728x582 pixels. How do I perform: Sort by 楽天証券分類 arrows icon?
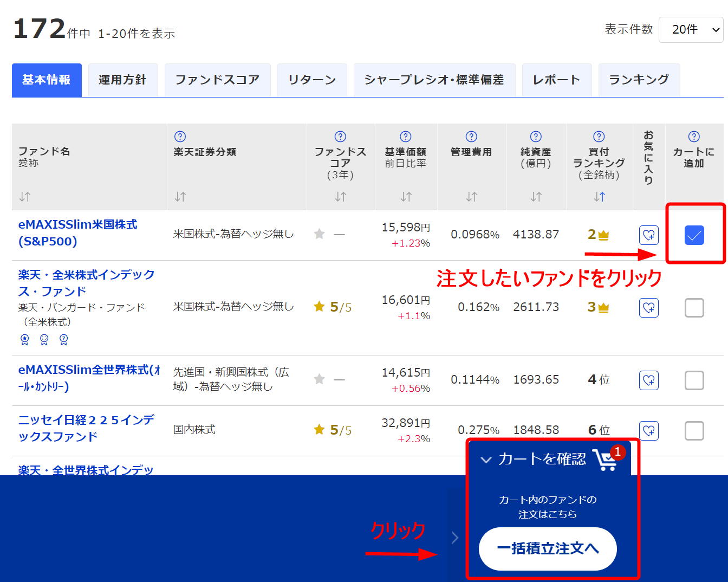180,197
